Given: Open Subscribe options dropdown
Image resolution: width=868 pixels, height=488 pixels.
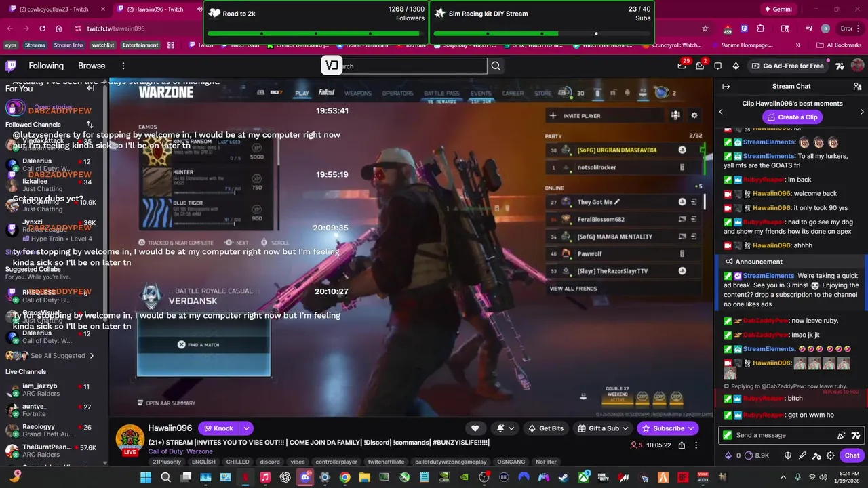Looking at the screenshot, I should (x=691, y=428).
